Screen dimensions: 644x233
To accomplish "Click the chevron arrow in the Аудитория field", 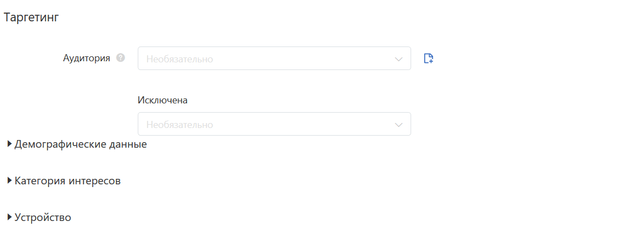I will 399,59.
